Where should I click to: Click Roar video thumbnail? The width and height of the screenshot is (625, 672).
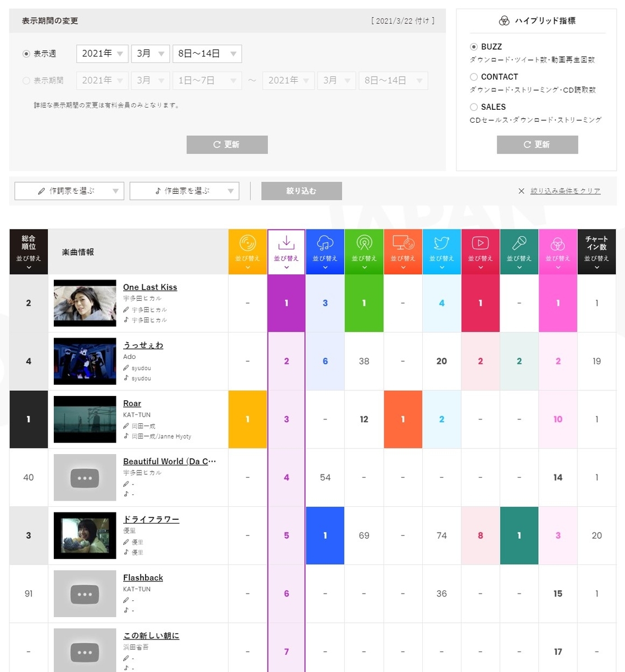tap(85, 419)
